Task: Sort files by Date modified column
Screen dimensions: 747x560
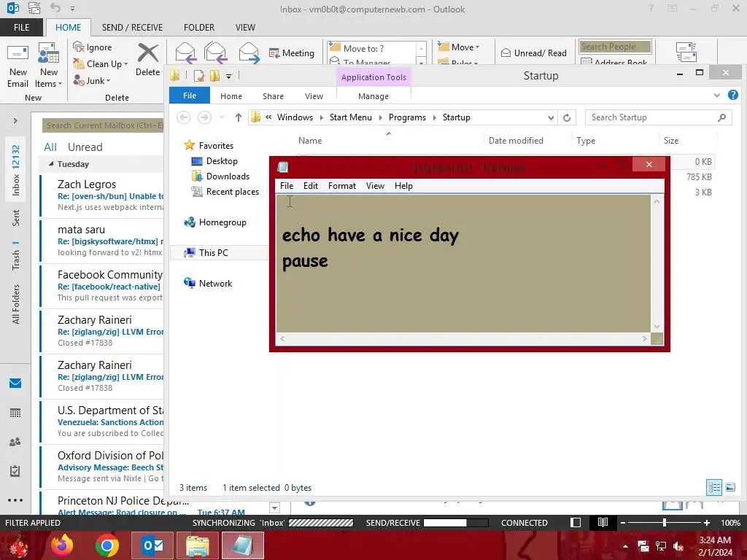Action: (x=516, y=141)
